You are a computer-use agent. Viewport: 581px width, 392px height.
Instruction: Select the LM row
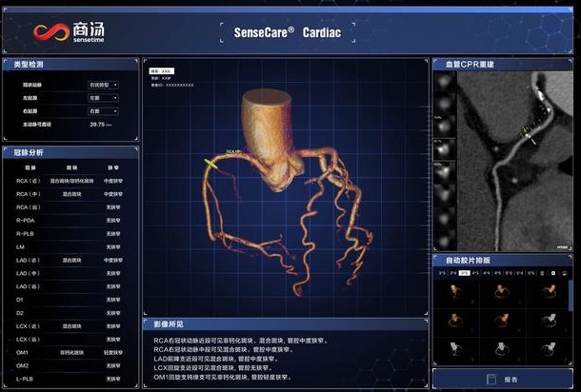[x=70, y=246]
